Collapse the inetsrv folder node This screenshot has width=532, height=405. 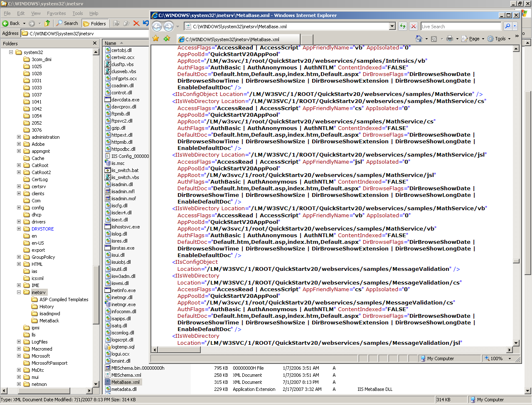coord(19,292)
